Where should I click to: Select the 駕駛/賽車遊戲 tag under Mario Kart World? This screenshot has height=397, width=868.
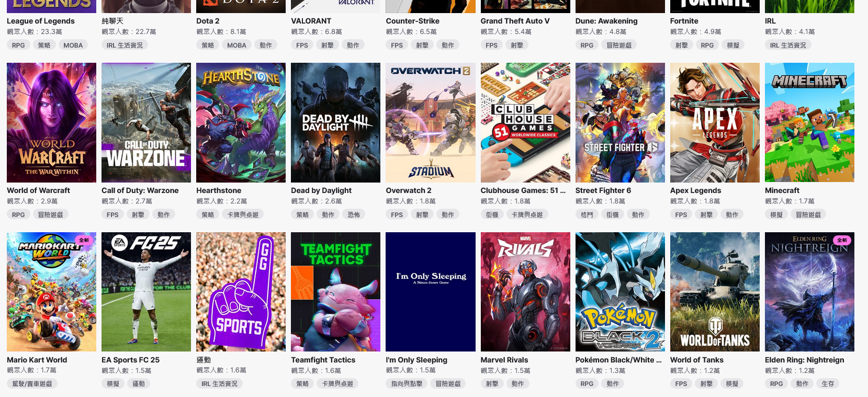pos(32,383)
